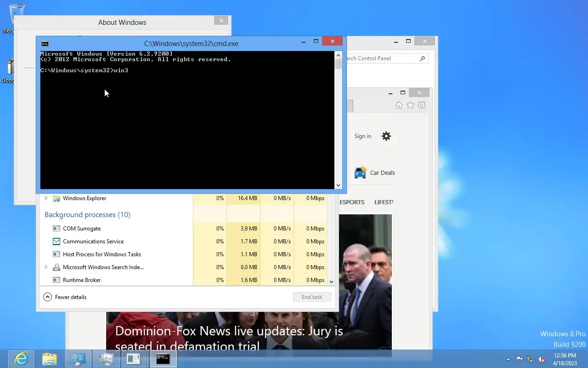Select the Windows Explorer process
Image resolution: width=588 pixels, height=368 pixels.
pos(85,198)
